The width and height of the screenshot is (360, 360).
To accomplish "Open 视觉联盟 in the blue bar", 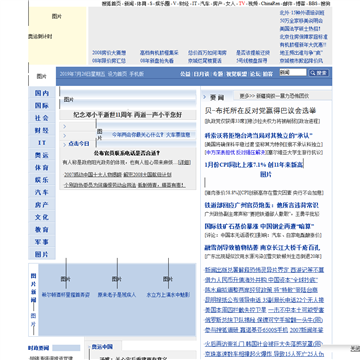I will tap(237, 74).
